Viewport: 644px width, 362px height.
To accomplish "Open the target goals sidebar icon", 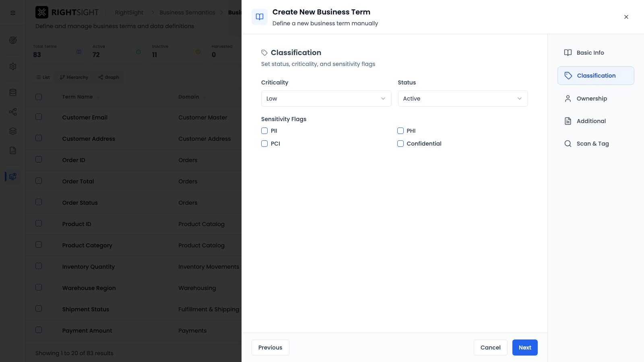I will [13, 40].
